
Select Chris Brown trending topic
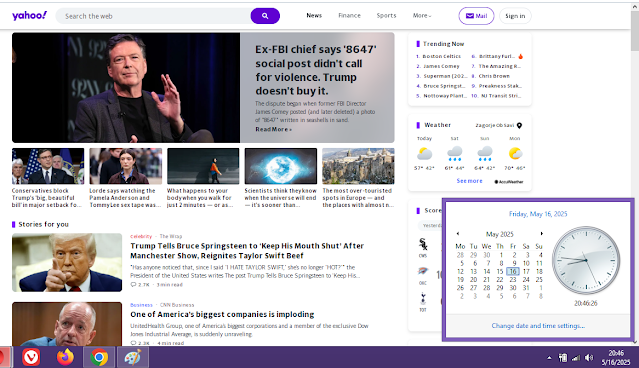[x=494, y=76]
